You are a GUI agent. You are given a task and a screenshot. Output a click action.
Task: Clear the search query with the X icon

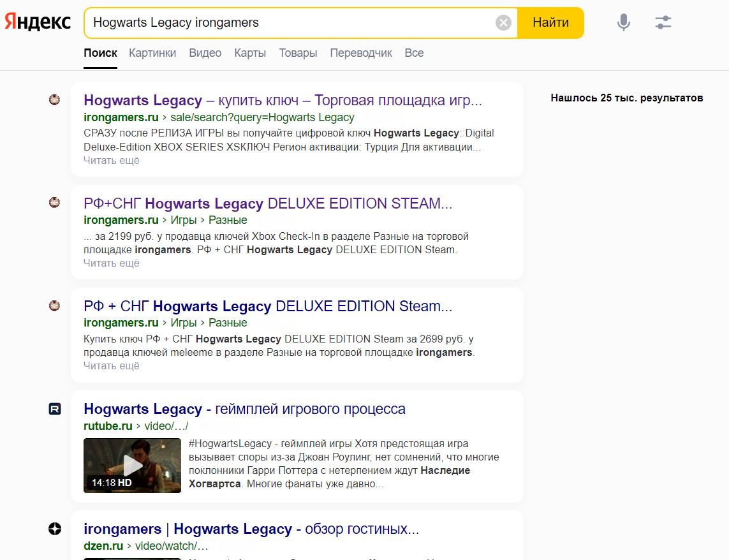click(x=503, y=22)
